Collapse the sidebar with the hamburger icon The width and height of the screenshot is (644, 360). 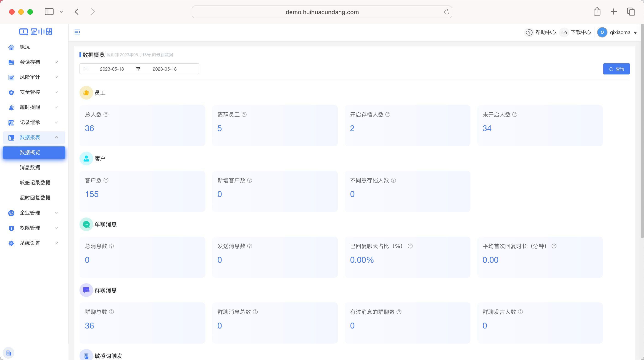pos(77,32)
